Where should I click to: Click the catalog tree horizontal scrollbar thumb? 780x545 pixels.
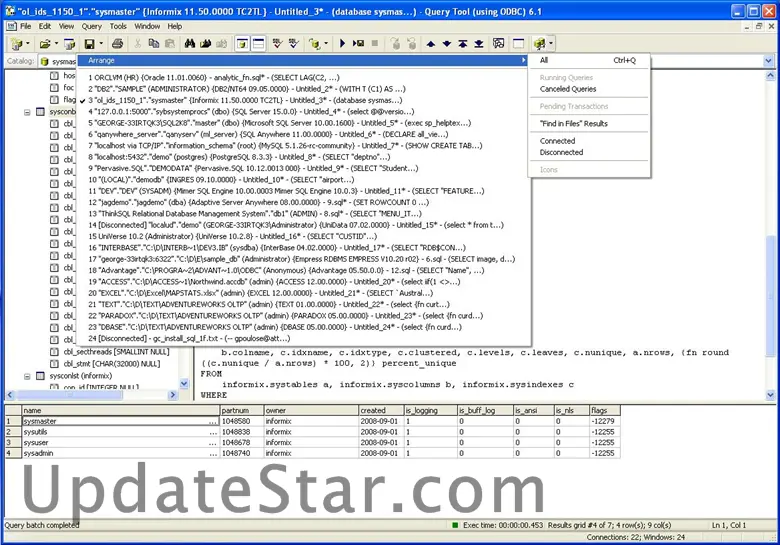[x=70, y=395]
